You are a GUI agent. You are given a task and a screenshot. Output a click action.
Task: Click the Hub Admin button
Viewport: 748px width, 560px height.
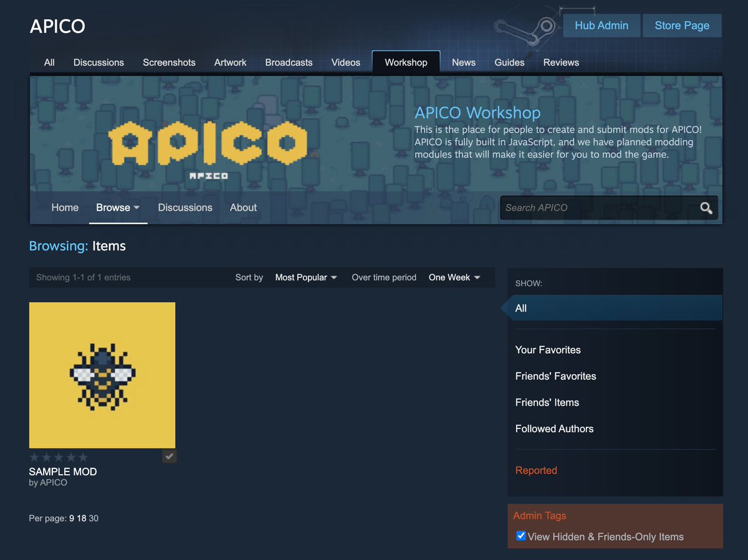click(602, 26)
